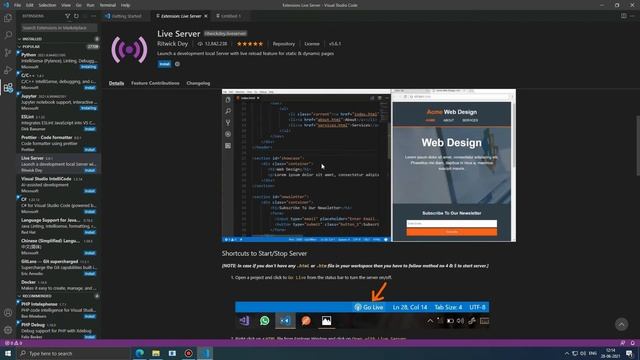Click the refresh extensions icon
The width and height of the screenshot is (640, 360).
[x=76, y=16]
